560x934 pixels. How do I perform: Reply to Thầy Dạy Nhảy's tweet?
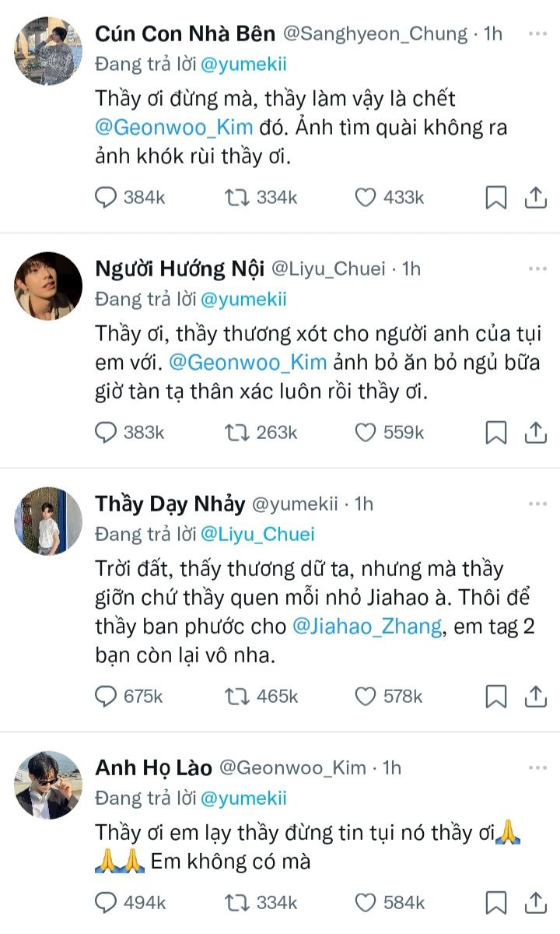pyautogui.click(x=106, y=696)
